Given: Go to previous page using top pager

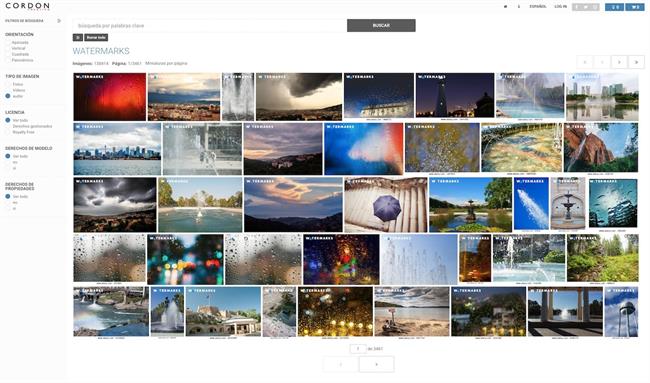Looking at the screenshot, I should click(x=602, y=62).
